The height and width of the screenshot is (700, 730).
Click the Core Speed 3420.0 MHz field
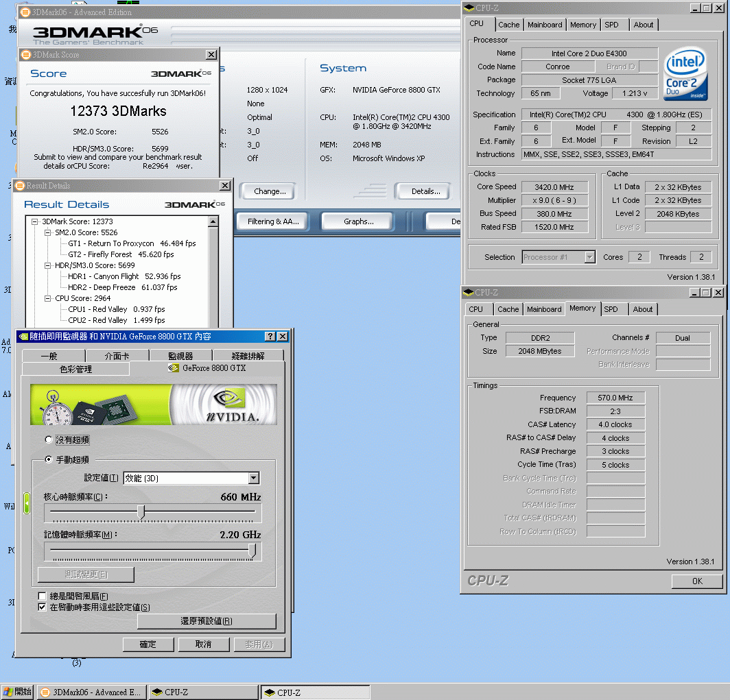(x=554, y=187)
